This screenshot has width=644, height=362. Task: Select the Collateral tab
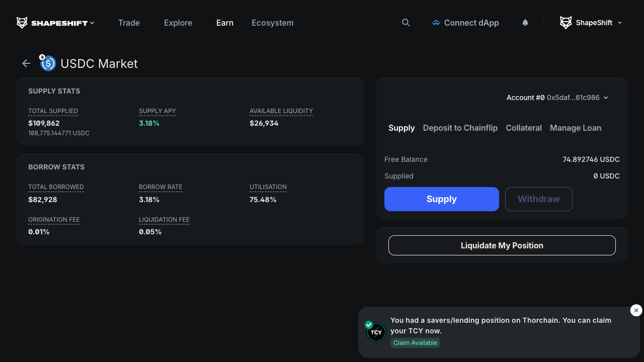[x=523, y=128]
